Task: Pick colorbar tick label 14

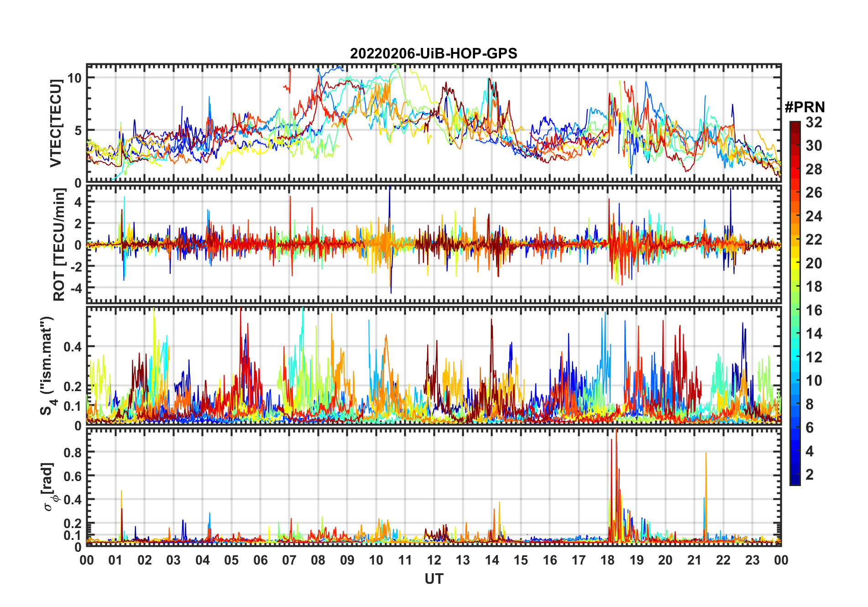Action: pyautogui.click(x=814, y=334)
